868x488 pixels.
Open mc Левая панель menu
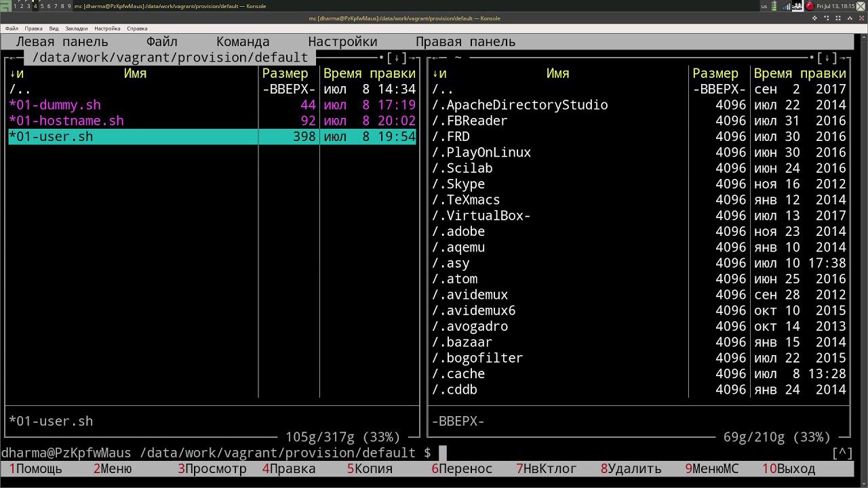[62, 42]
